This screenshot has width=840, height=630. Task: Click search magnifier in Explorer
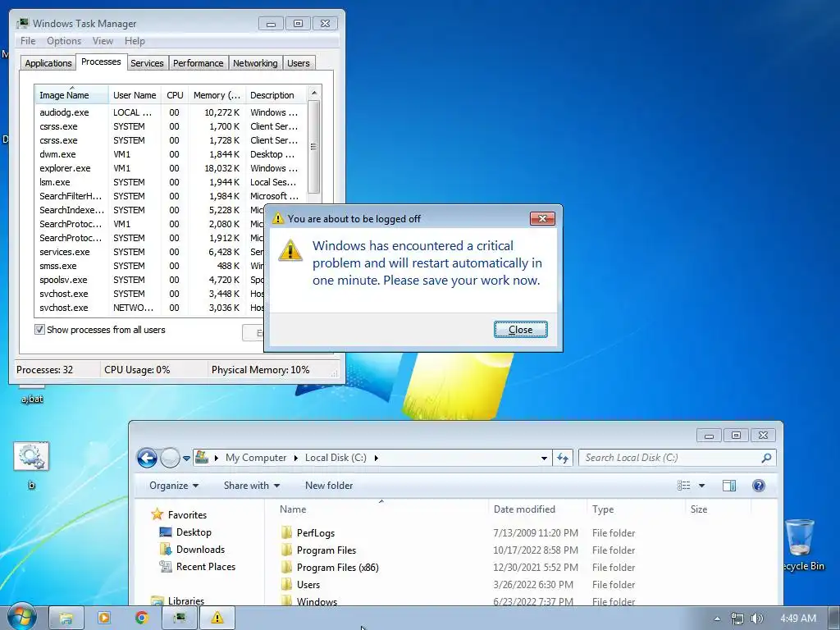tap(766, 458)
